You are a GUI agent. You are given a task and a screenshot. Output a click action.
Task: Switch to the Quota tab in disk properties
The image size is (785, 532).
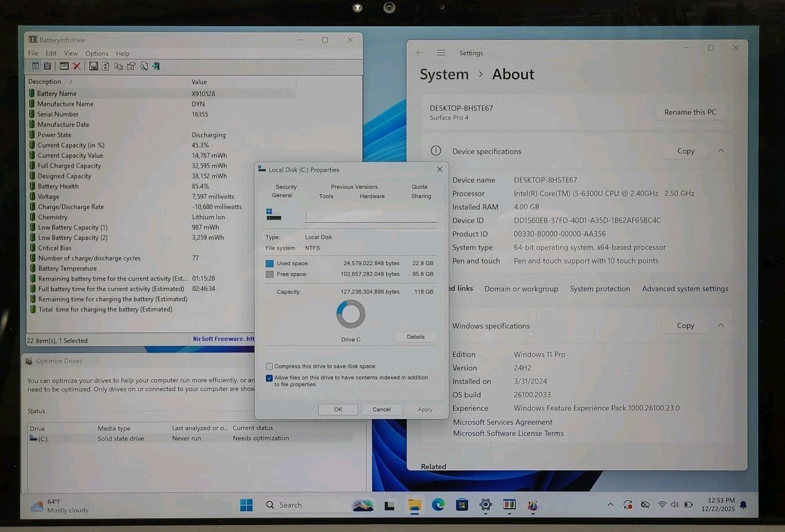point(419,187)
